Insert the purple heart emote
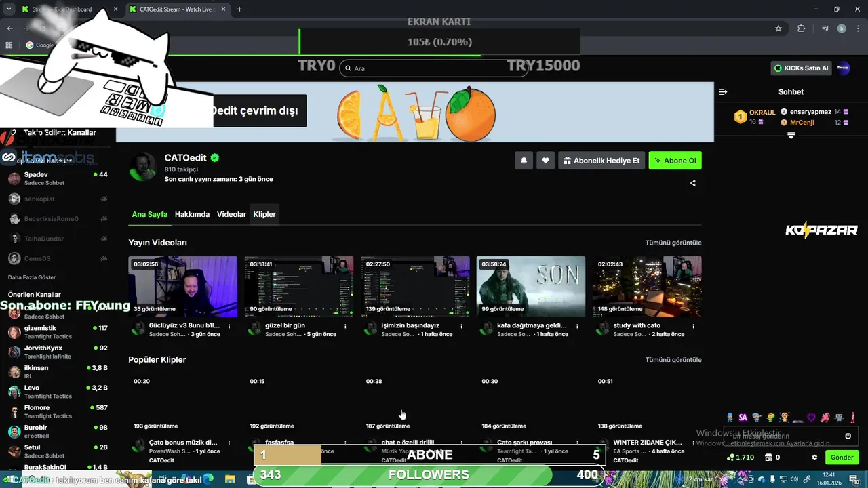The width and height of the screenshot is (868, 488). [x=812, y=418]
